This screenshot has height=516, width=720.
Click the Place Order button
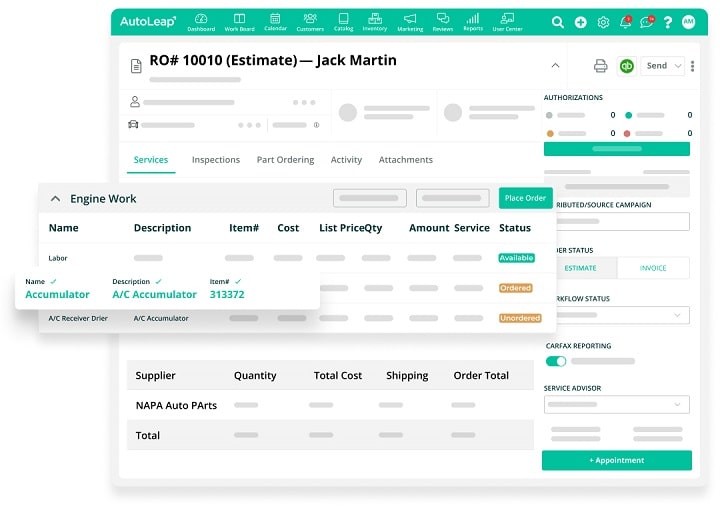click(x=525, y=198)
